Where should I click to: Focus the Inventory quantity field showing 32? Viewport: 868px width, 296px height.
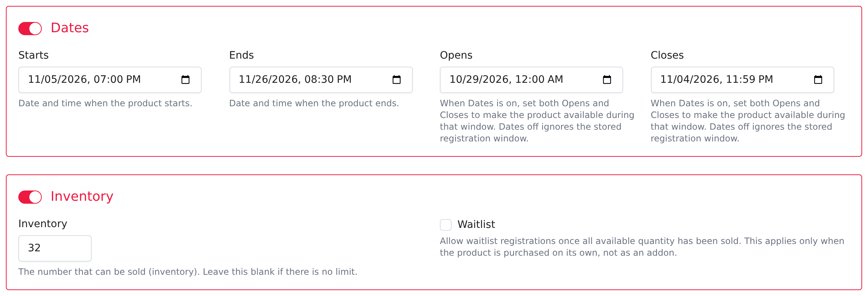coord(55,248)
